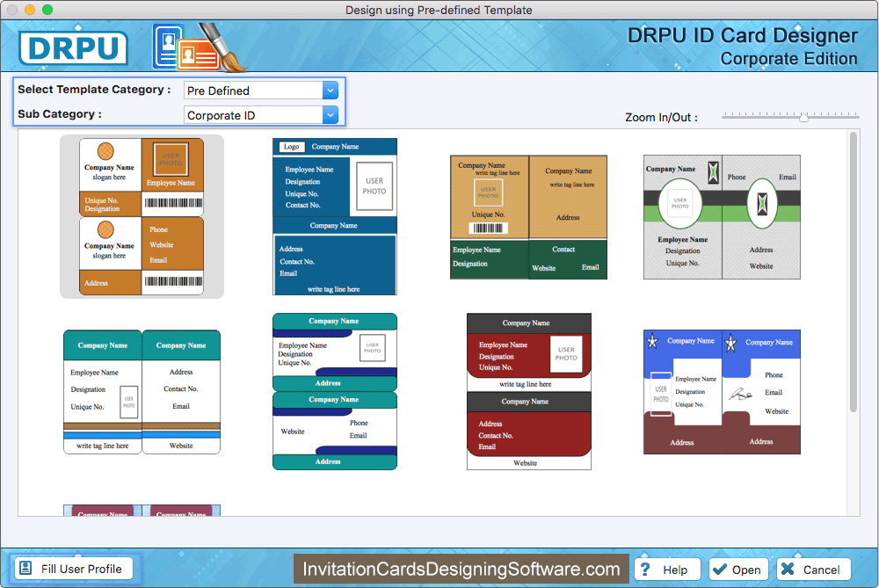Click the DRPU logo
This screenshot has height=588, width=879.
click(73, 48)
